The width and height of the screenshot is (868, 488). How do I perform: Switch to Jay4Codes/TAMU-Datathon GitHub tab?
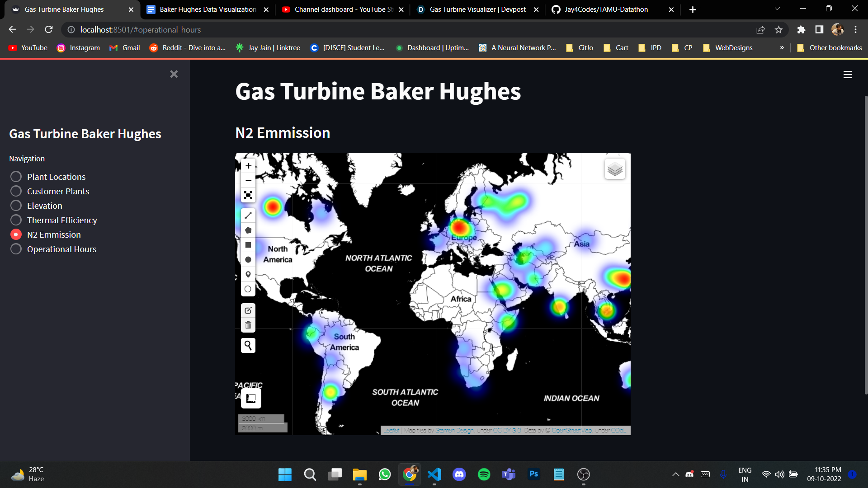pos(606,9)
